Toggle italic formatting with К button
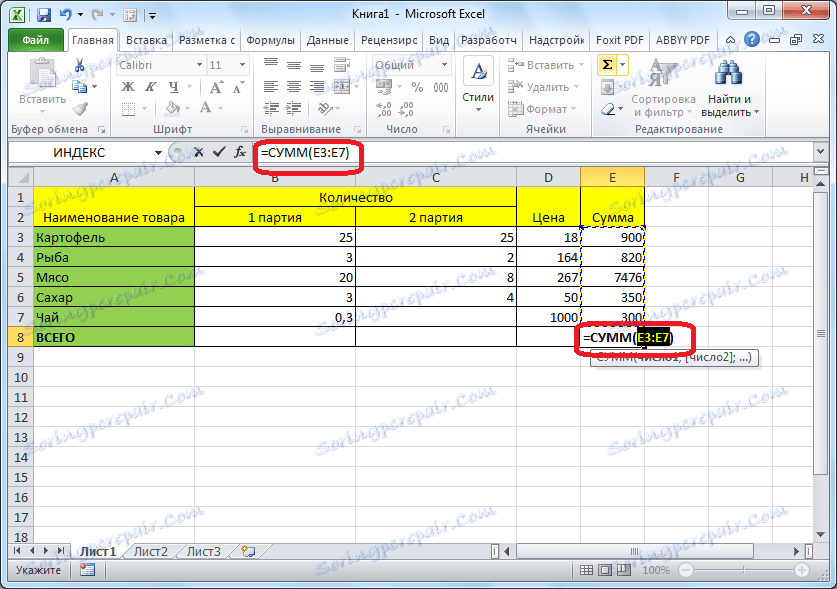 [150, 87]
